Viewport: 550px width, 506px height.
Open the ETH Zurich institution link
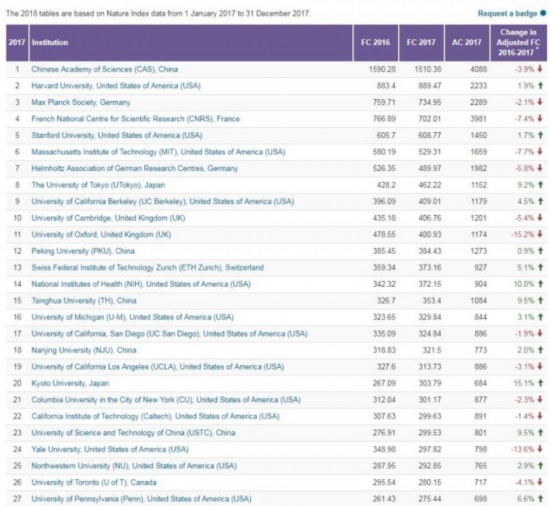coord(147,268)
